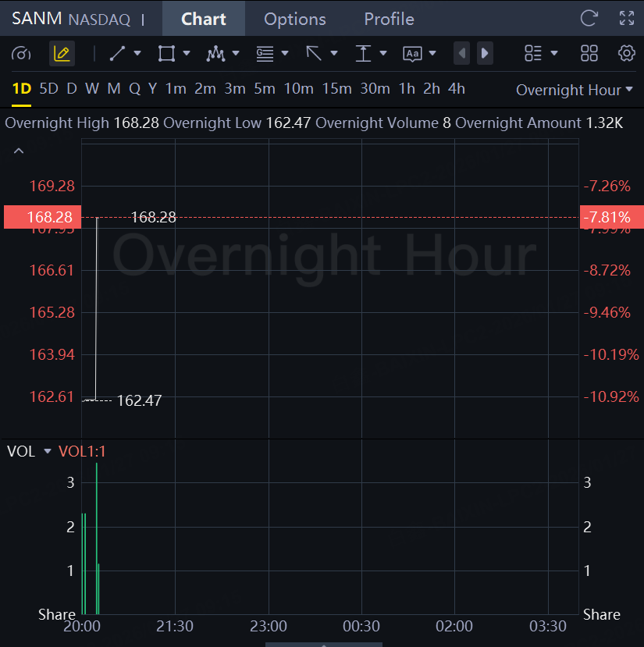Expand the arrow tool dropdown arrow
The width and height of the screenshot is (644, 647).
[334, 53]
